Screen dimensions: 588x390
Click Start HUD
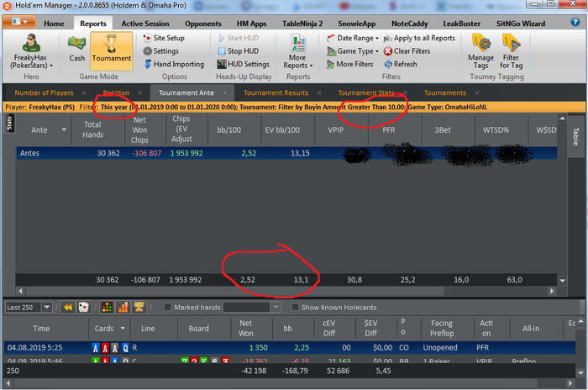click(x=239, y=38)
